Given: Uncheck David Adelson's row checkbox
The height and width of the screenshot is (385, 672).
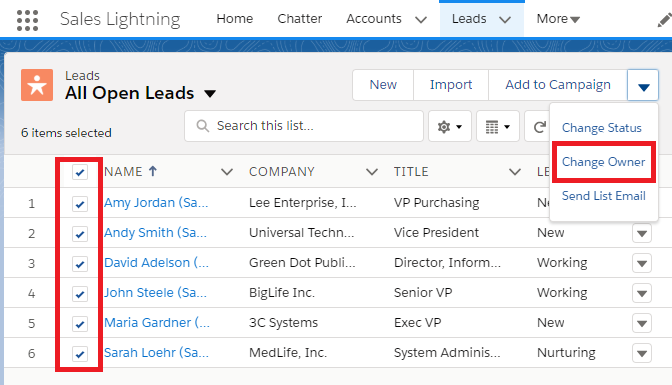Looking at the screenshot, I should point(80,264).
